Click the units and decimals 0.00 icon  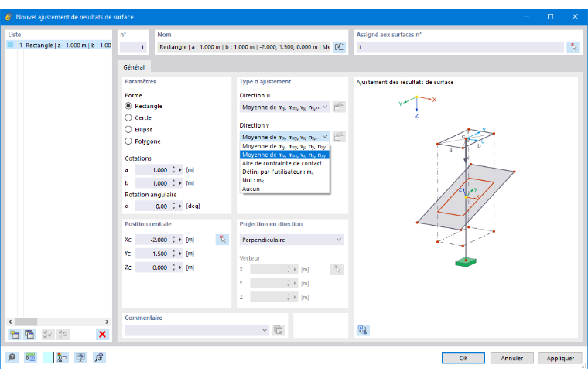[x=30, y=357]
